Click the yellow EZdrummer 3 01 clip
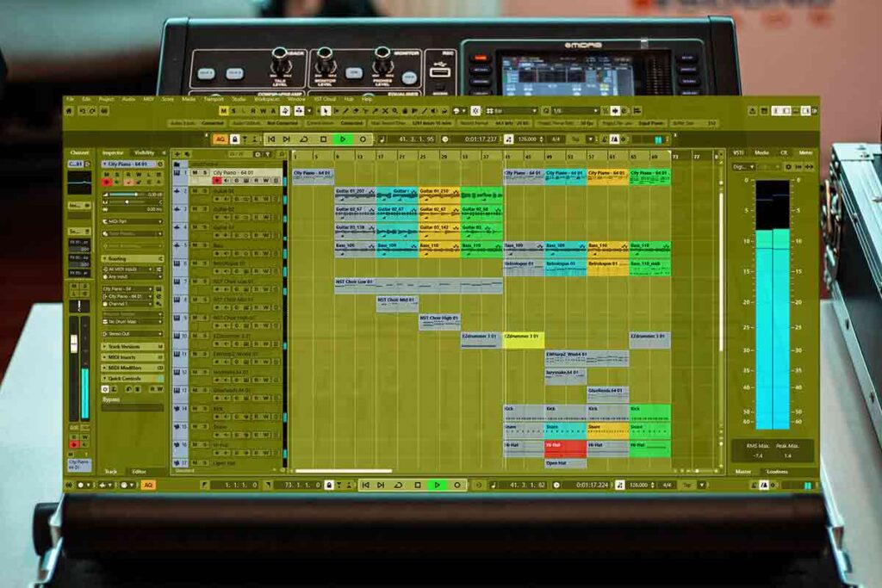The width and height of the screenshot is (882, 588). [x=524, y=336]
